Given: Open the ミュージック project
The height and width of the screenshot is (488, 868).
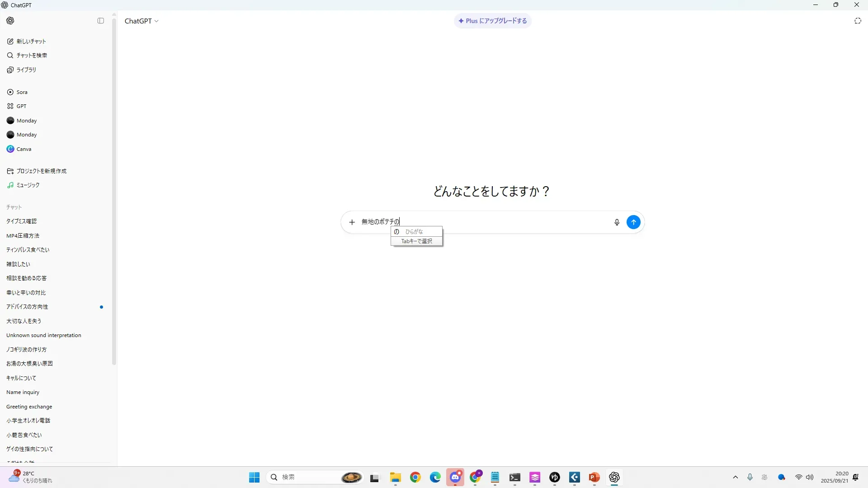Looking at the screenshot, I should tap(28, 185).
